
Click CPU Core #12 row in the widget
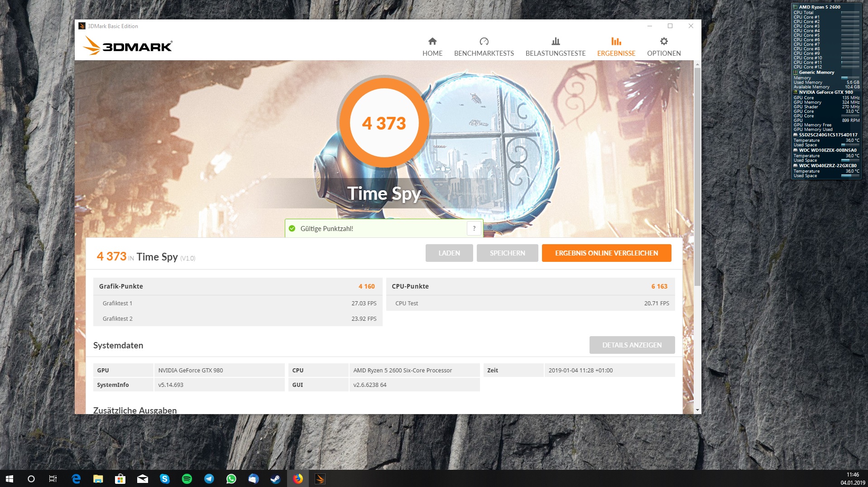(826, 67)
